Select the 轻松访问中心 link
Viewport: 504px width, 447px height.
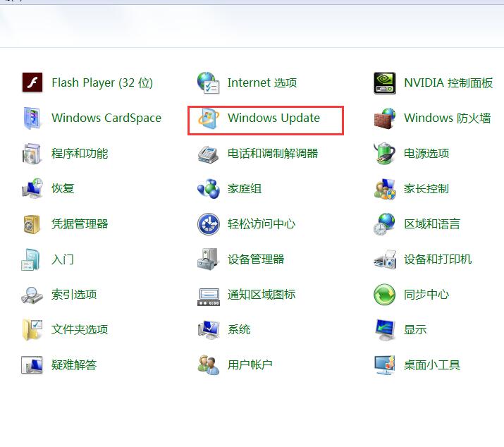pos(262,223)
